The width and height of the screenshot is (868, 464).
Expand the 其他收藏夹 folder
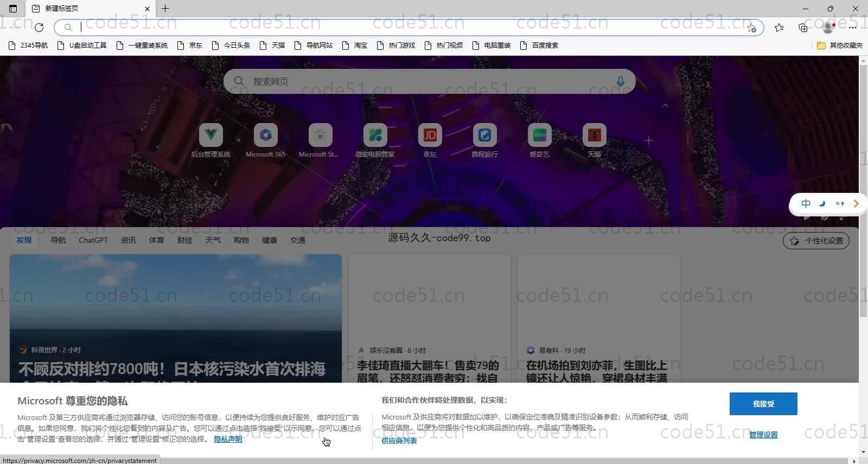(840, 46)
